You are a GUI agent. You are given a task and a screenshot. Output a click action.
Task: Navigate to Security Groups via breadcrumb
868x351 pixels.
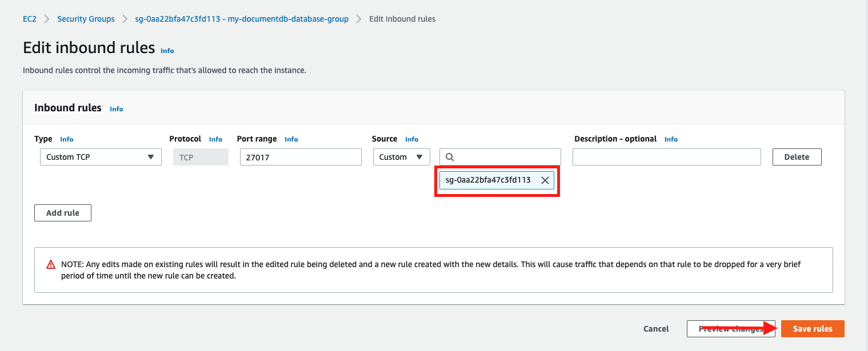86,18
